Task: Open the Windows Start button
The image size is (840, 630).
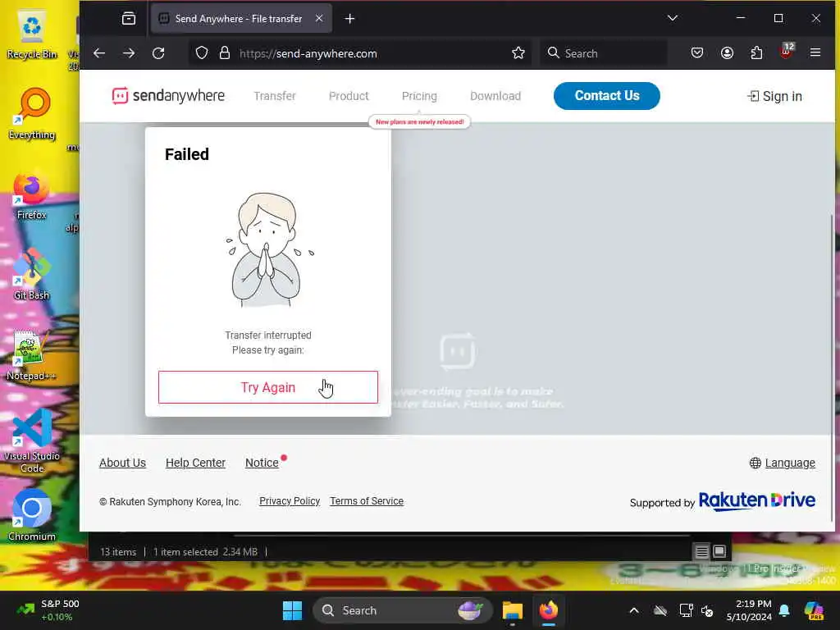Action: (x=293, y=610)
